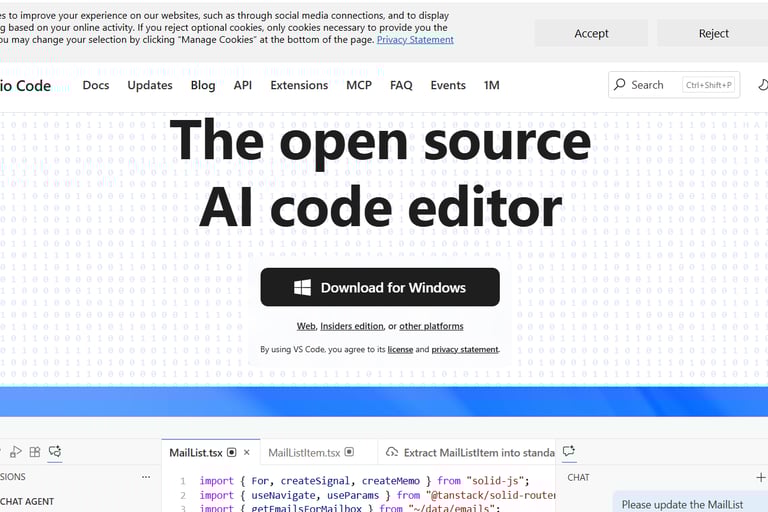
Task: Open the Web version link
Action: (x=306, y=326)
